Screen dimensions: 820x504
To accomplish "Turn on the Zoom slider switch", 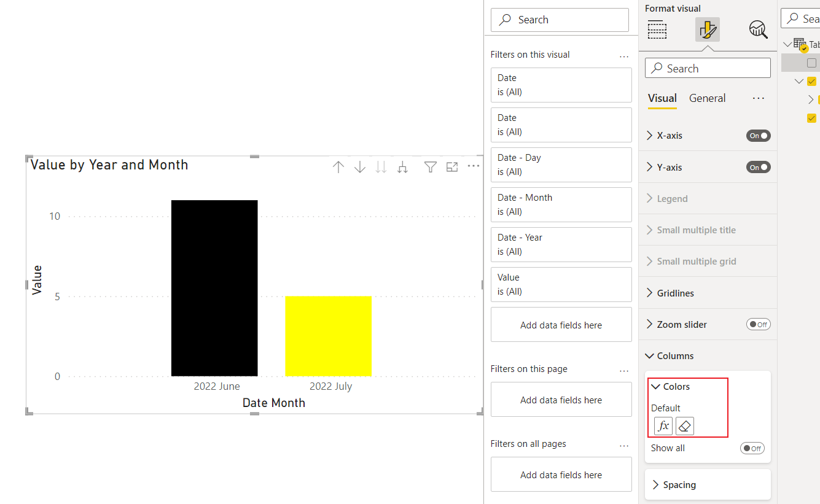I will point(759,325).
